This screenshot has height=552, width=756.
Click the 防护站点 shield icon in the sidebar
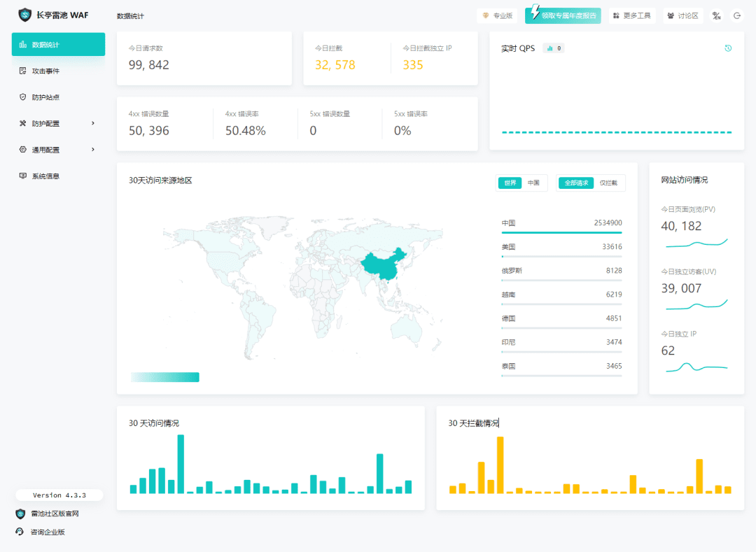pyautogui.click(x=23, y=97)
